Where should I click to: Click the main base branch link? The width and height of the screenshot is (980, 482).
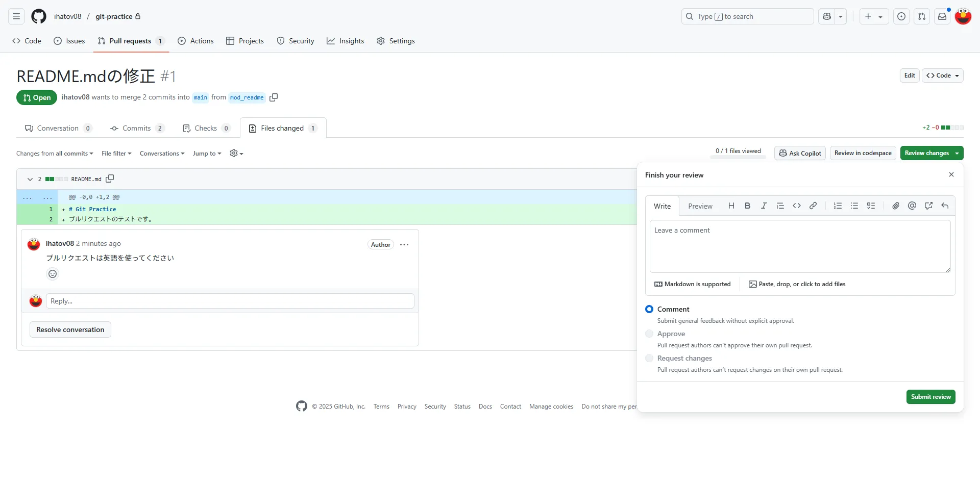pos(201,97)
